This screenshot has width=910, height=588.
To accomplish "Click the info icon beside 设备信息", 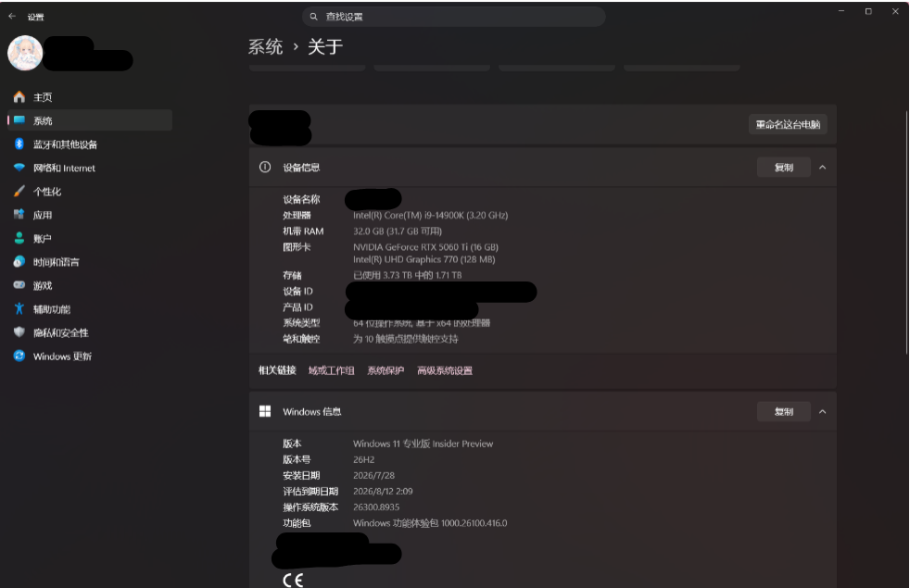I will (x=265, y=167).
